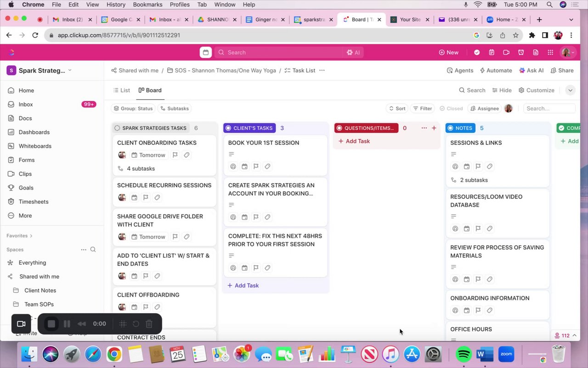588x368 pixels.
Task: Click Add Task under CLIENT'S TASKS column
Action: pos(243,286)
